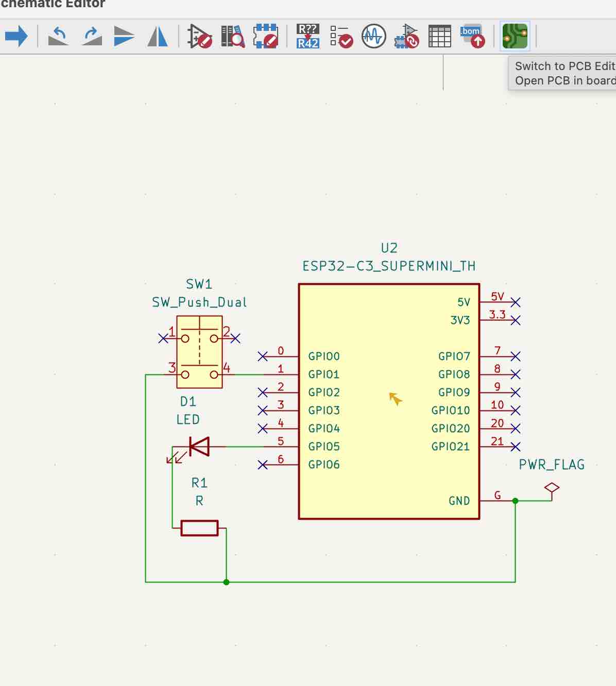The image size is (616, 686).
Task: Click the GPIO9 pin name
Action: [454, 392]
